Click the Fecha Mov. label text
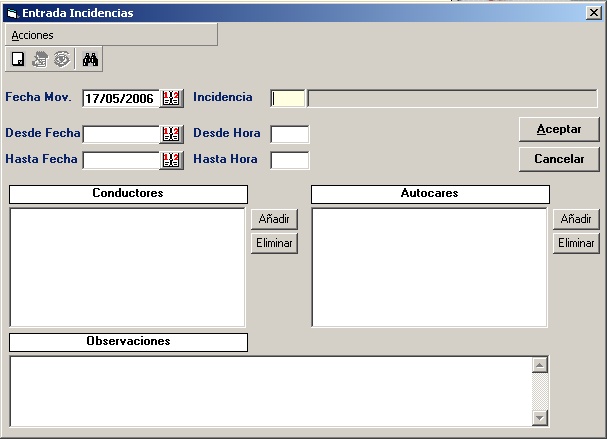Image resolution: width=607 pixels, height=439 pixels. (x=38, y=97)
